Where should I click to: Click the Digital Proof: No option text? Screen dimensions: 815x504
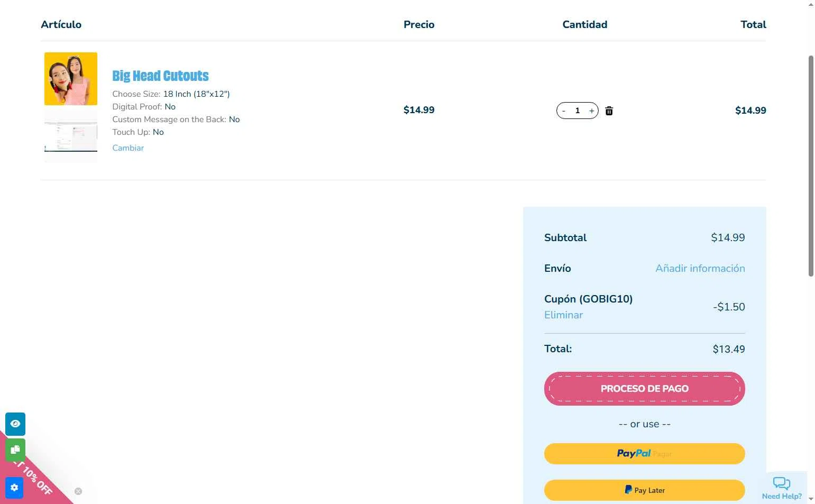coord(144,107)
